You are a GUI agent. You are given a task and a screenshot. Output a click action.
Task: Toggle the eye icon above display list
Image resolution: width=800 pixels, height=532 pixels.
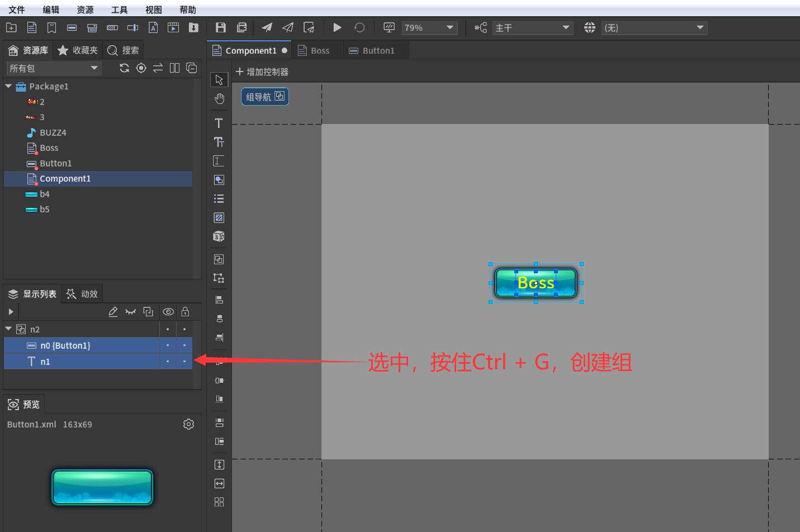coord(168,311)
